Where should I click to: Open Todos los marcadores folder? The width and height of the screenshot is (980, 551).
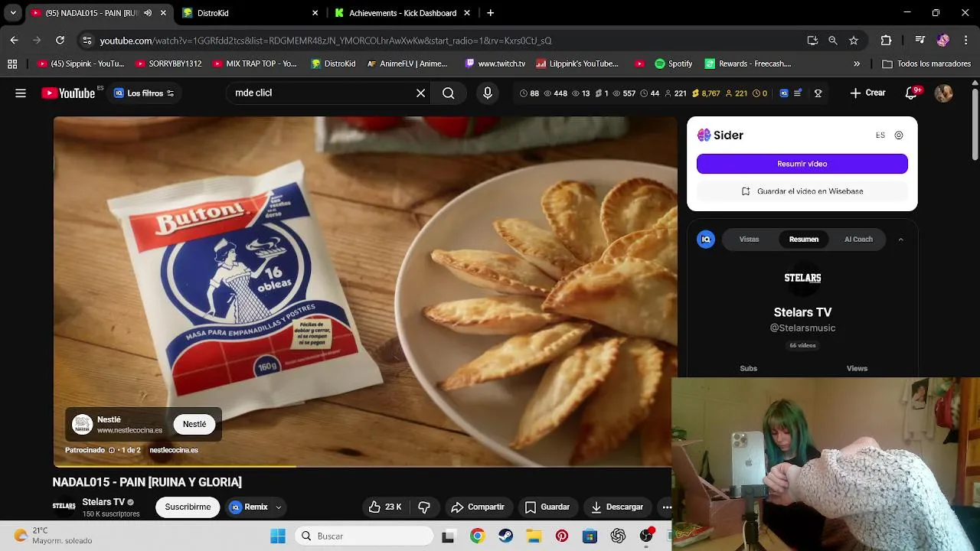click(927, 64)
